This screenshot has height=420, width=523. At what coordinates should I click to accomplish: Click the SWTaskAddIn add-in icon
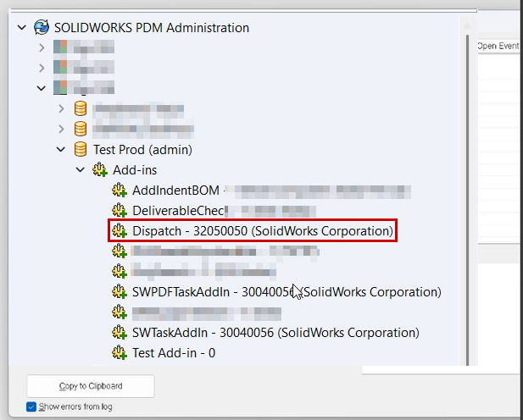(x=120, y=333)
